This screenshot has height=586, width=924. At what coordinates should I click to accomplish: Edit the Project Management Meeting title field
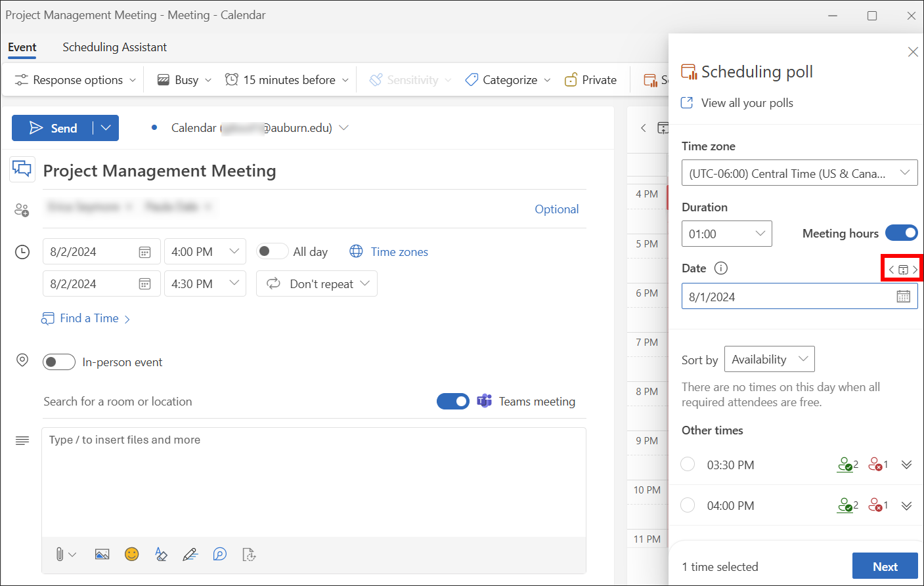pyautogui.click(x=314, y=171)
